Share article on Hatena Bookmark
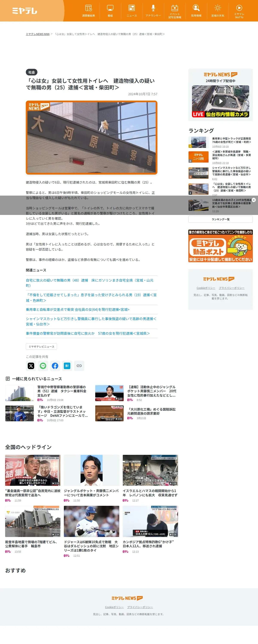The height and width of the screenshot is (644, 258). pos(67,366)
